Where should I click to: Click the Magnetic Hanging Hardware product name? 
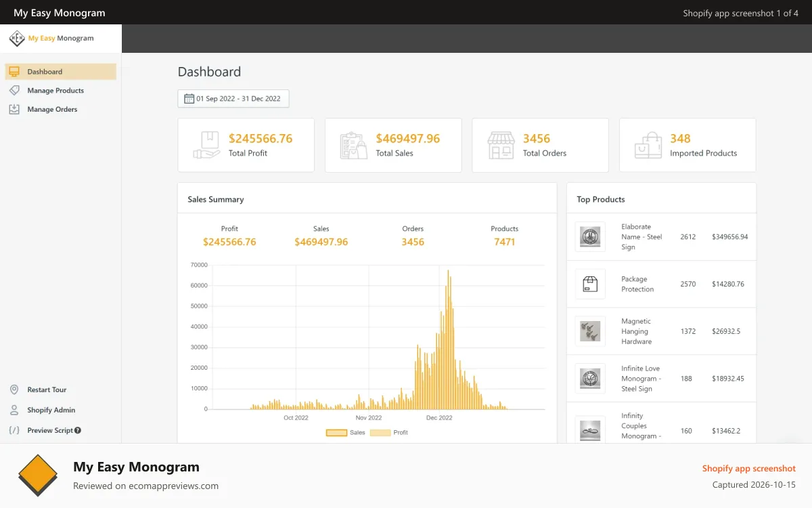(x=636, y=331)
